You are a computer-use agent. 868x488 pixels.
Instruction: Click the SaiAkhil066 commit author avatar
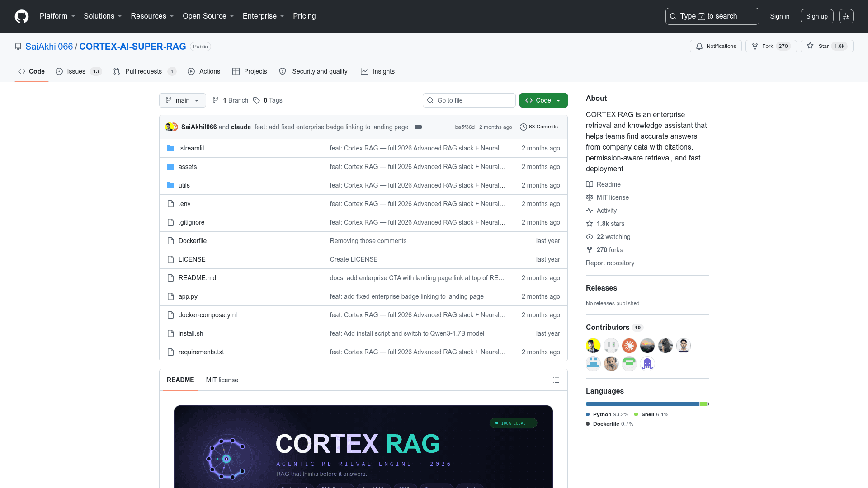click(170, 127)
